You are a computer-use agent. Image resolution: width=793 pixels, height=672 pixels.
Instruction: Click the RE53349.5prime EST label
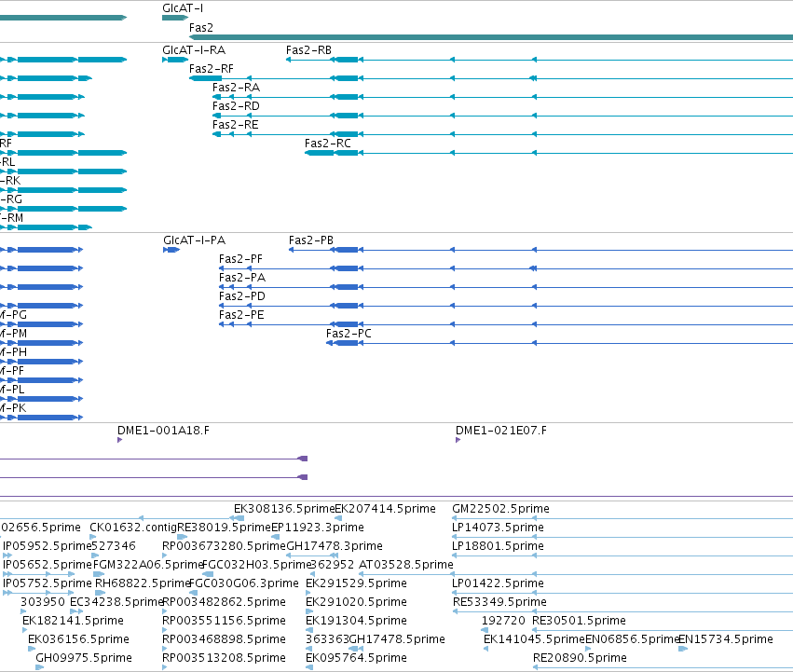(499, 602)
